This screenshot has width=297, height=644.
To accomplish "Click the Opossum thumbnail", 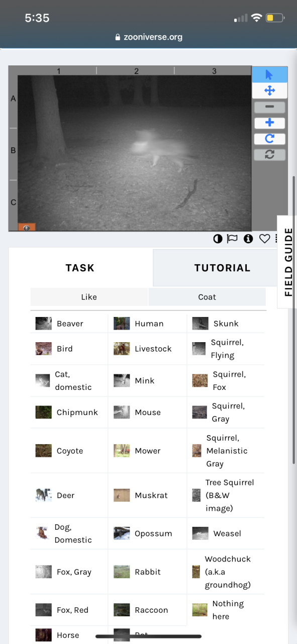I will (122, 533).
